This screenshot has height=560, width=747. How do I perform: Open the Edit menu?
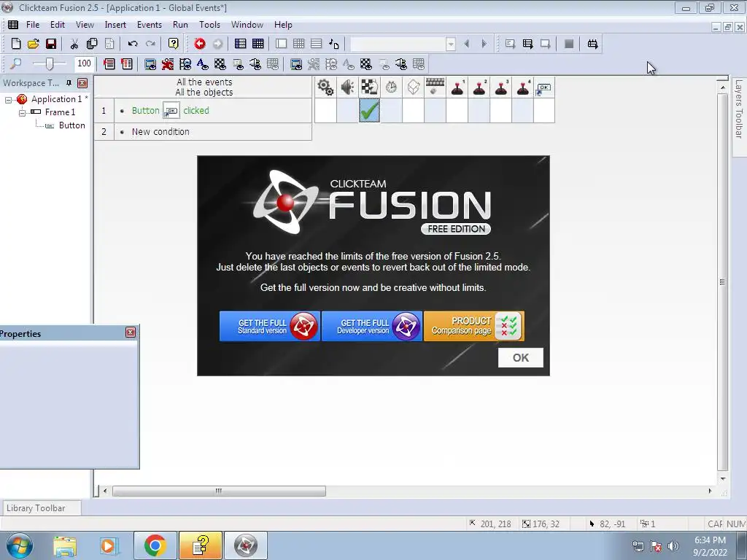[x=57, y=25]
